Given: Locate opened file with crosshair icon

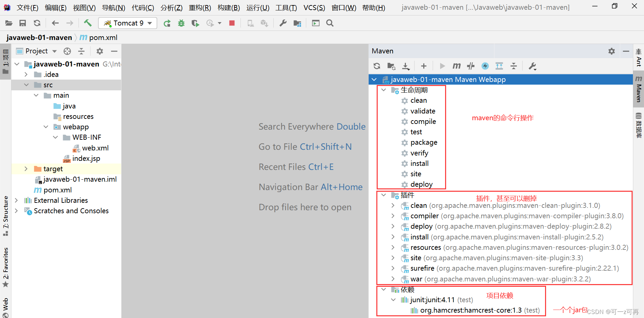Looking at the screenshot, I should tap(67, 51).
